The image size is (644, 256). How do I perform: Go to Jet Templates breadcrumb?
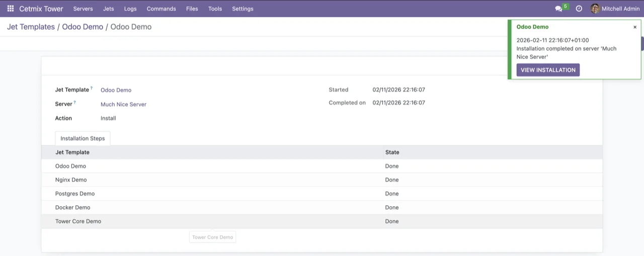[31, 27]
